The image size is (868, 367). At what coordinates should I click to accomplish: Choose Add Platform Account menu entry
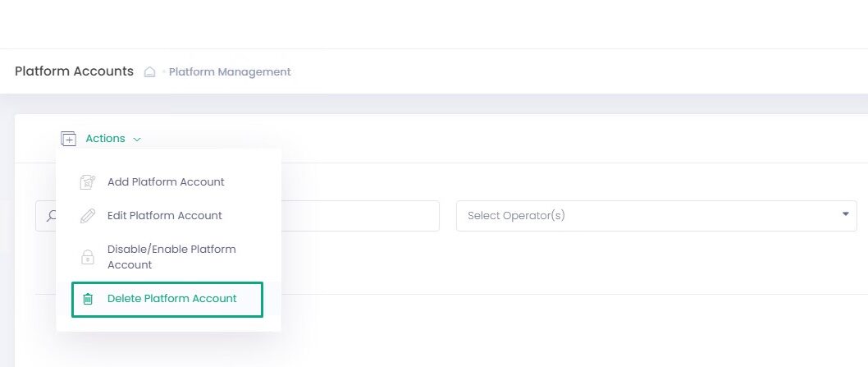[166, 182]
